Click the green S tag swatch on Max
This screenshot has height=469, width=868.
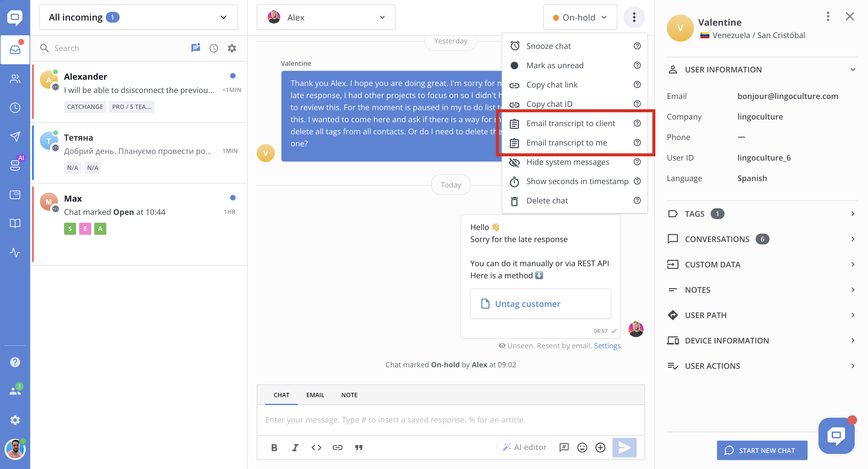(70, 229)
